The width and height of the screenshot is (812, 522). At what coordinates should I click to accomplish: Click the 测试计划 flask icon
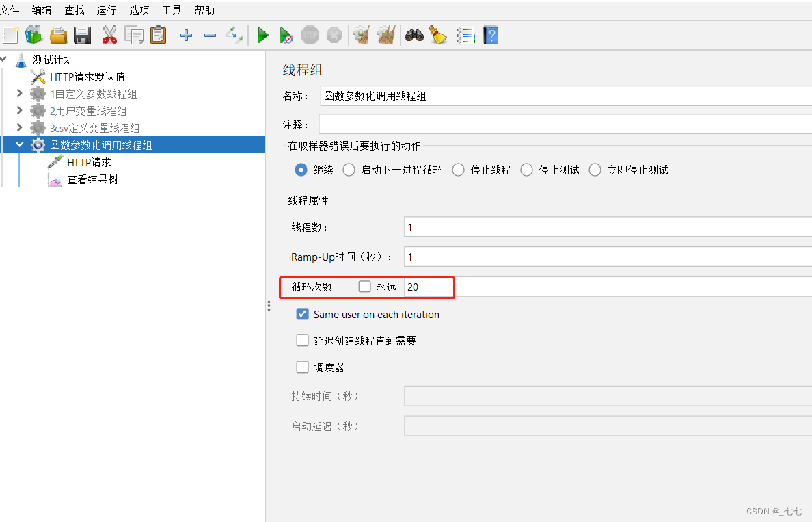click(21, 60)
